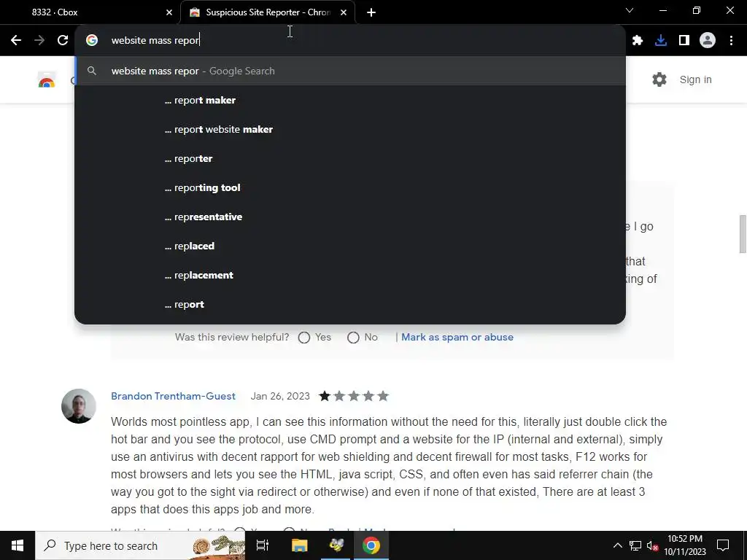Select the '... reporting tool' suggestion
The width and height of the screenshot is (747, 560).
click(350, 187)
